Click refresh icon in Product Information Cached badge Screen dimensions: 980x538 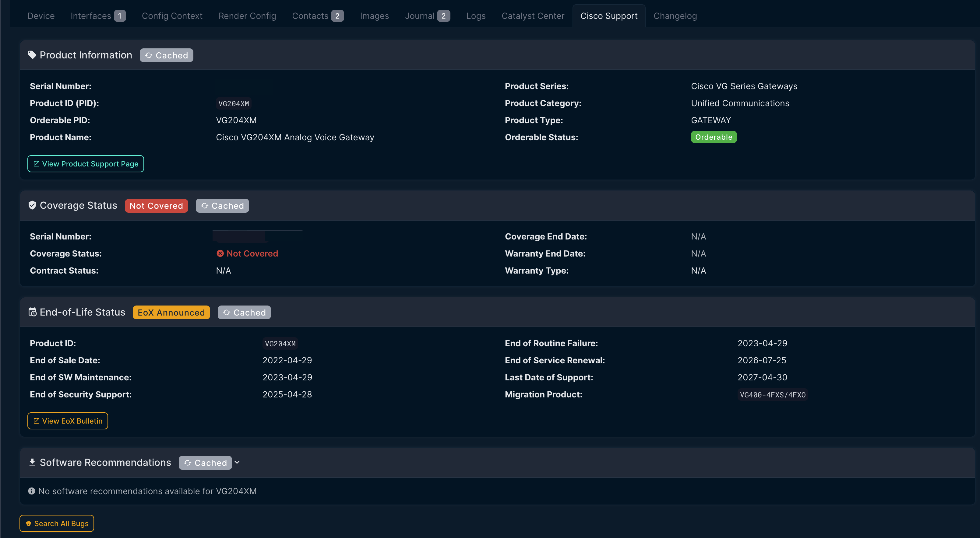click(x=149, y=55)
